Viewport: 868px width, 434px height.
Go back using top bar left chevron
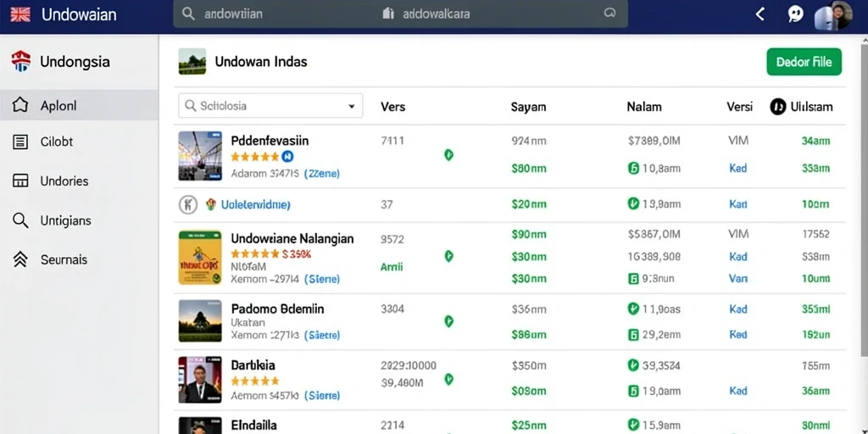[760, 14]
